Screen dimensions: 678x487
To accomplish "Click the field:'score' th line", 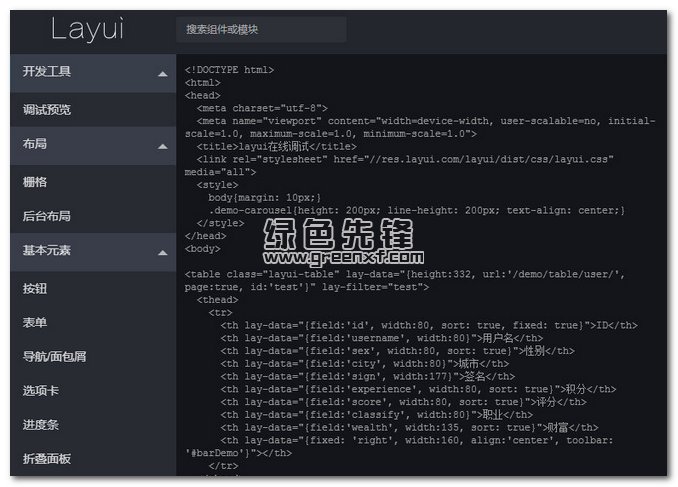I will click(403, 402).
